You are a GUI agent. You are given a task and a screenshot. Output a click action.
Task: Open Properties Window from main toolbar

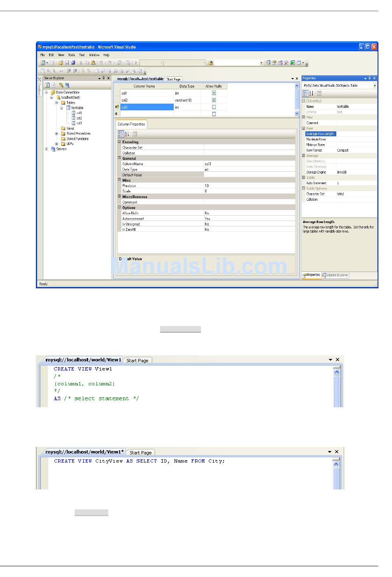click(274, 63)
